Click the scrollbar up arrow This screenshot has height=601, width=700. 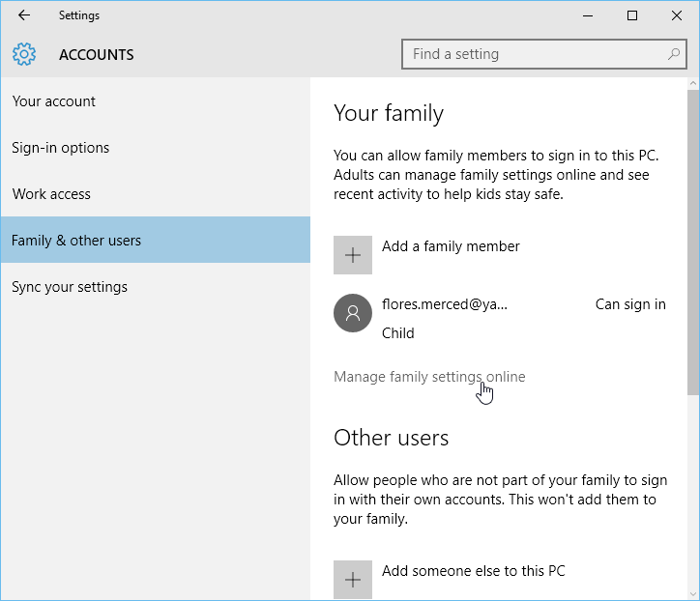point(692,84)
